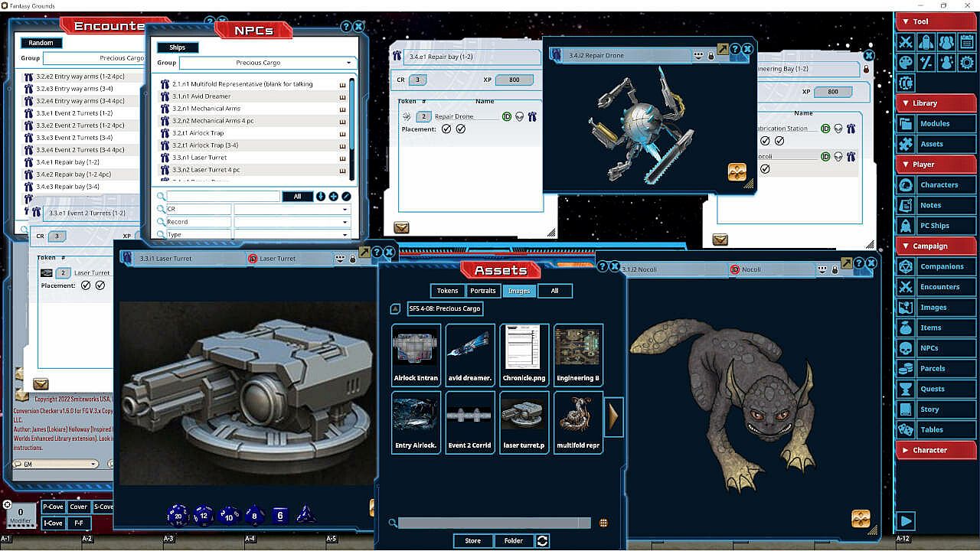
Task: Click the envelope icon in Repair bay encounter window
Action: coord(401,227)
